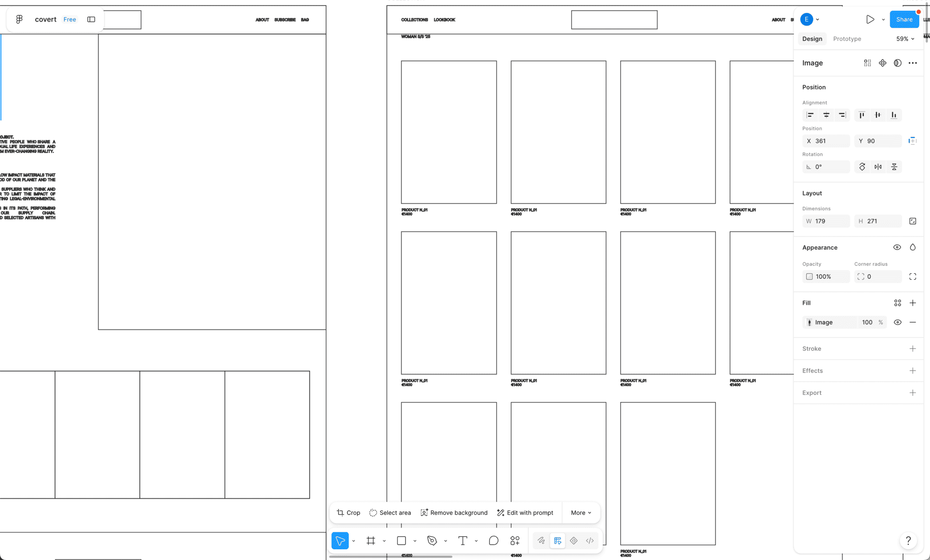Switch to Dev Mode code icon
Viewport: 930px width, 560px height.
590,540
